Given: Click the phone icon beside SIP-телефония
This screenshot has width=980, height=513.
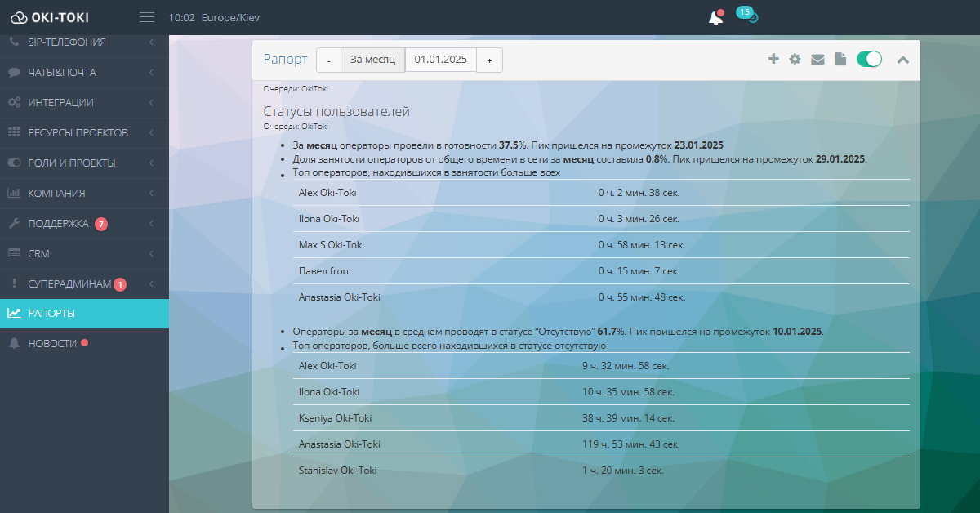Looking at the screenshot, I should (14, 42).
